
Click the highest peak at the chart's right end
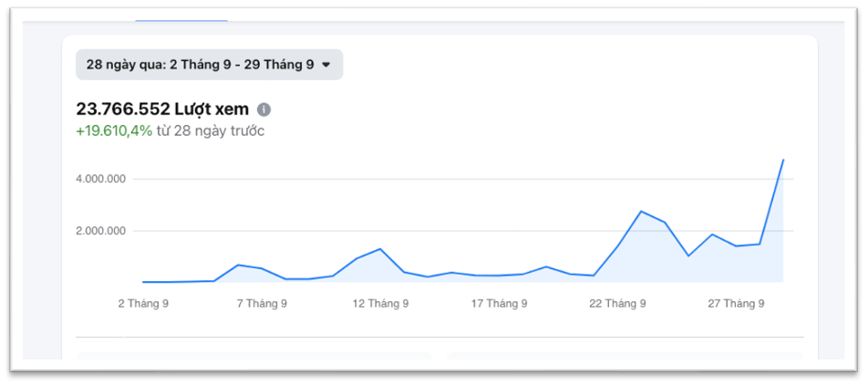pos(783,161)
